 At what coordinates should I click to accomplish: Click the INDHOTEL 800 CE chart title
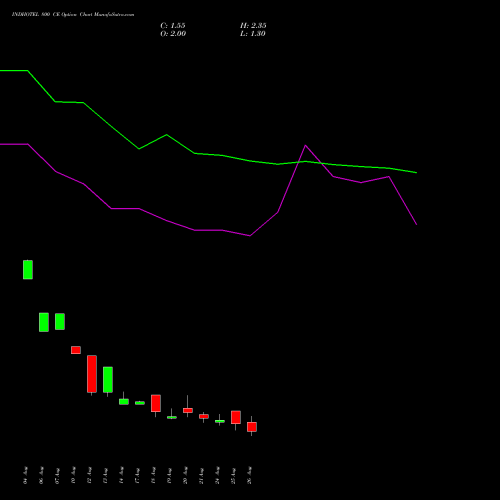pyautogui.click(x=73, y=15)
